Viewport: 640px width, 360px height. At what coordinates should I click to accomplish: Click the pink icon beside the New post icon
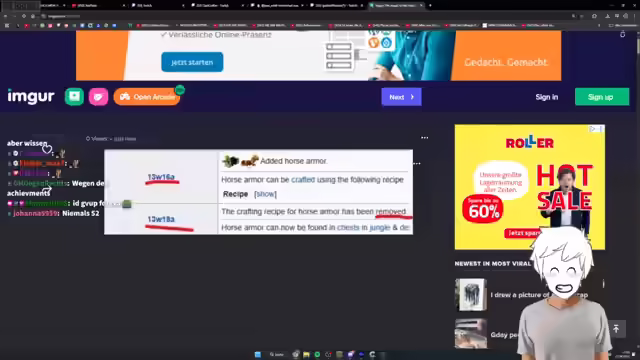coord(98,97)
